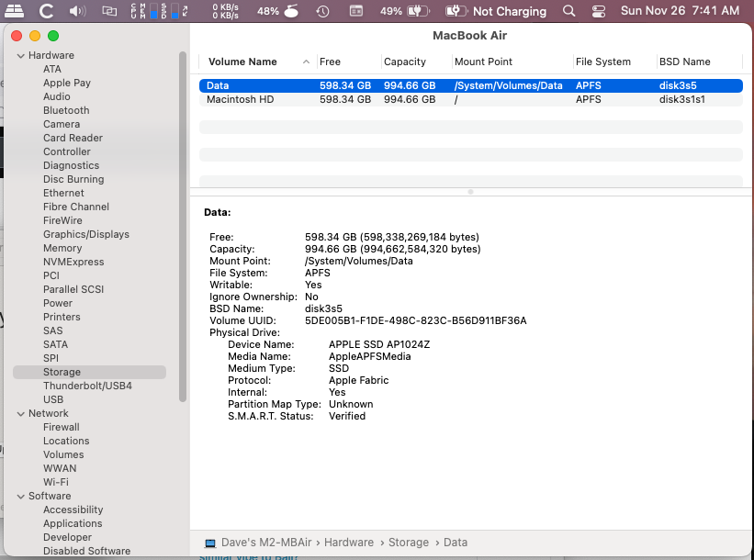The height and width of the screenshot is (560, 754).
Task: Select Parallel SCSI in the sidebar
Action: pos(73,289)
